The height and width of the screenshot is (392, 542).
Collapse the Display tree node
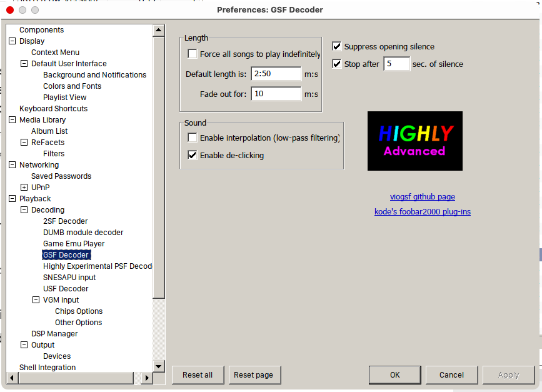[x=12, y=41]
